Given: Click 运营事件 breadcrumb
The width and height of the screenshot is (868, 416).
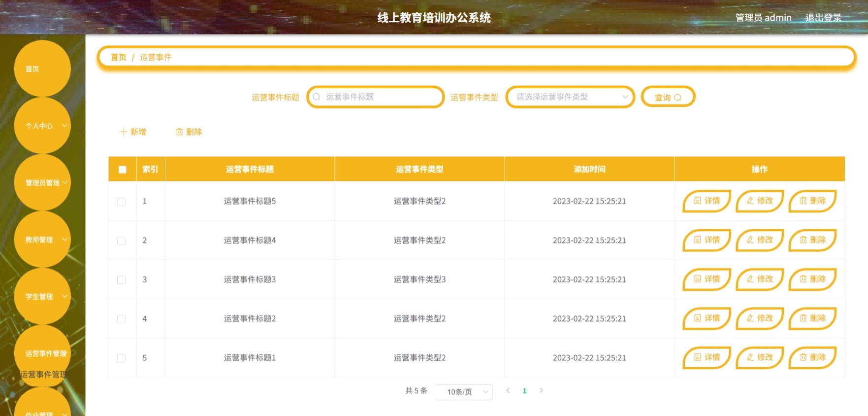Looking at the screenshot, I should (156, 57).
